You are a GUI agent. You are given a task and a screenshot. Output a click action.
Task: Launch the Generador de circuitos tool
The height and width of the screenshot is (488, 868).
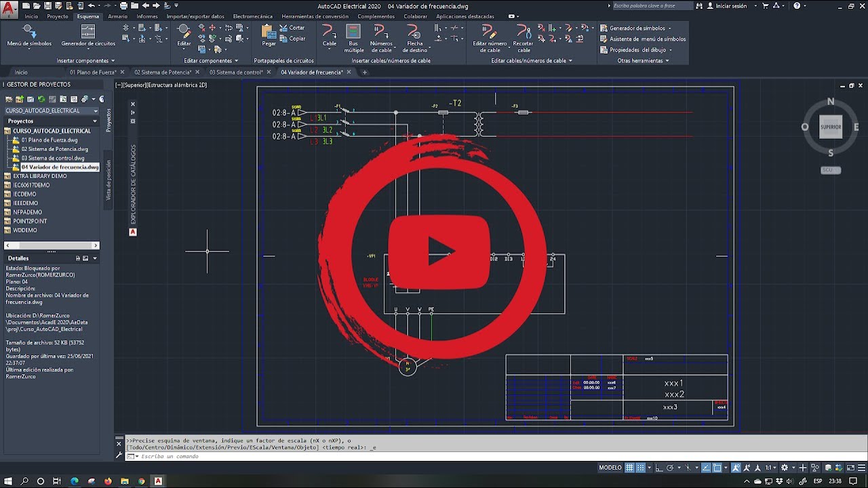click(x=88, y=35)
